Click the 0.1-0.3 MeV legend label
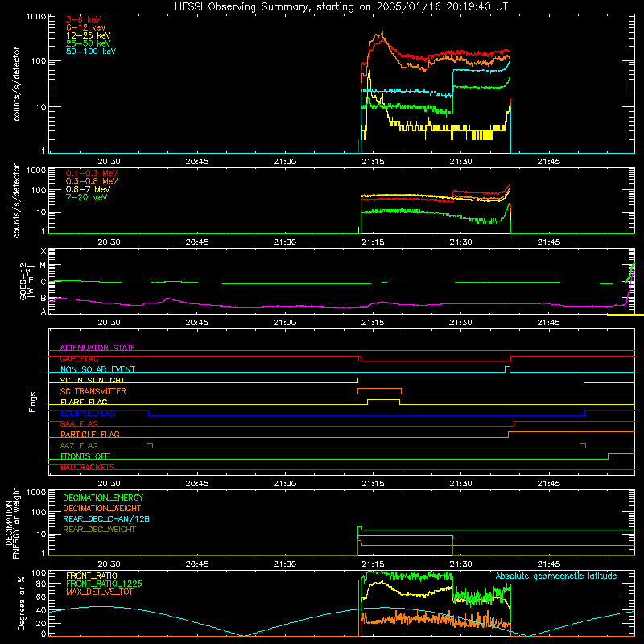Viewport: 644px width, 644px height. pos(92,173)
